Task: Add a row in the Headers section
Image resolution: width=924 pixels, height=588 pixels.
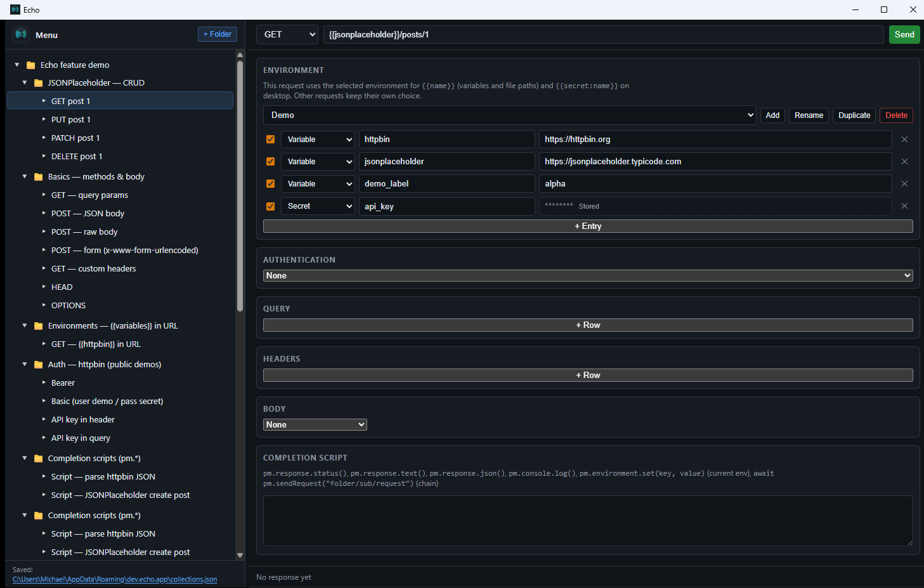Action: (x=588, y=375)
